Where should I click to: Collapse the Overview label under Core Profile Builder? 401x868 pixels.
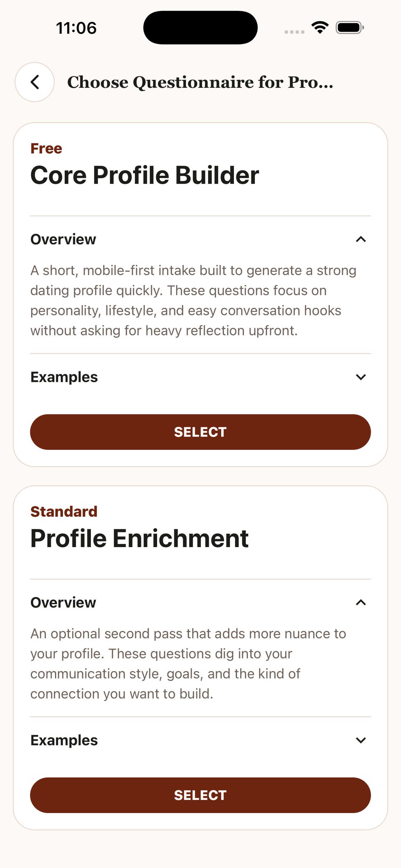coord(63,239)
